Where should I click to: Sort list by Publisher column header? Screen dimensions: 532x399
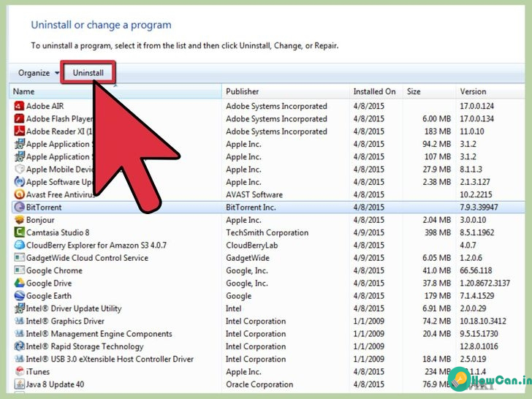pyautogui.click(x=285, y=91)
